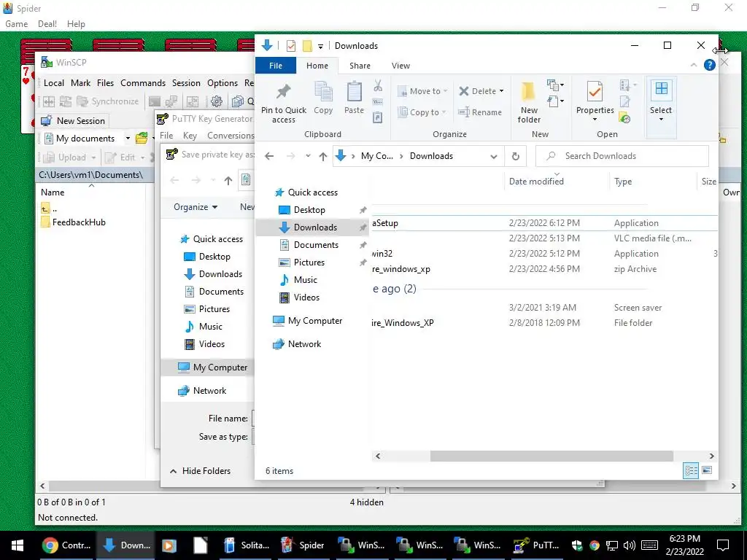The height and width of the screenshot is (560, 747).
Task: Click New Session tab in WinSCP
Action: click(74, 121)
